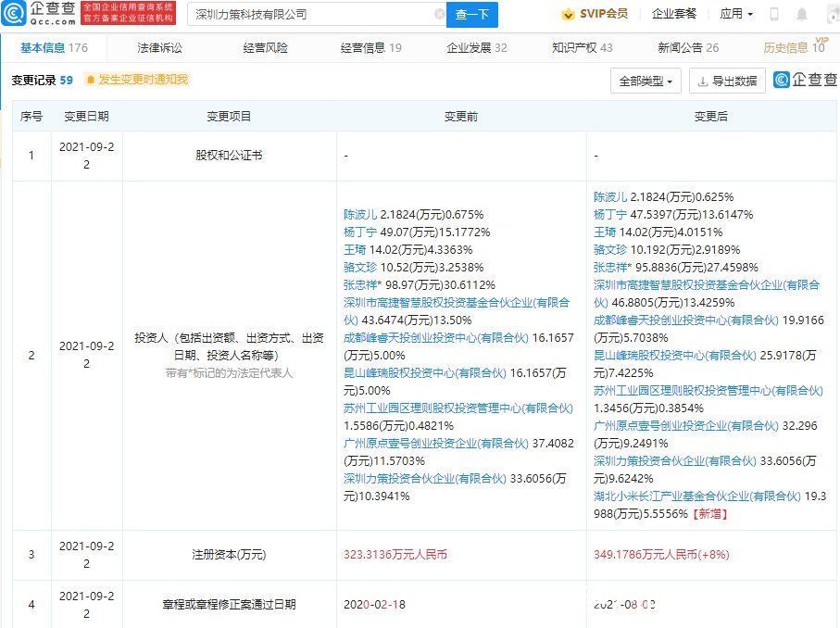840x628 pixels.
Task: Switch to 企业发展 tab
Action: [x=477, y=47]
